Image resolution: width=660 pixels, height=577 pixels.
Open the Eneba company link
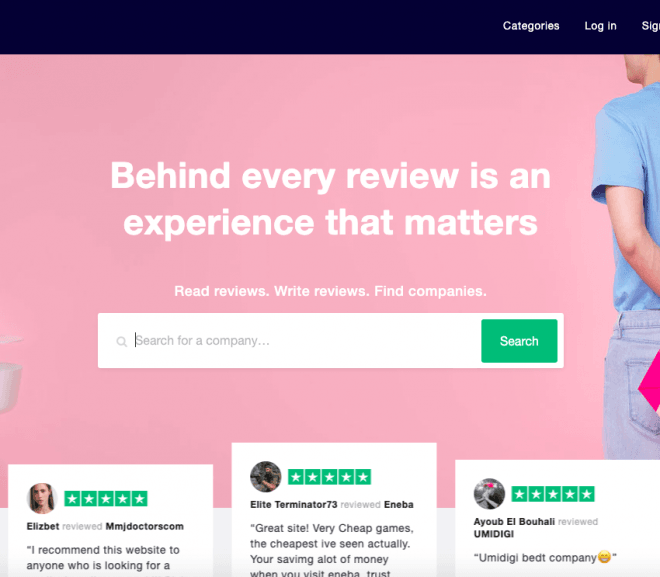(399, 505)
